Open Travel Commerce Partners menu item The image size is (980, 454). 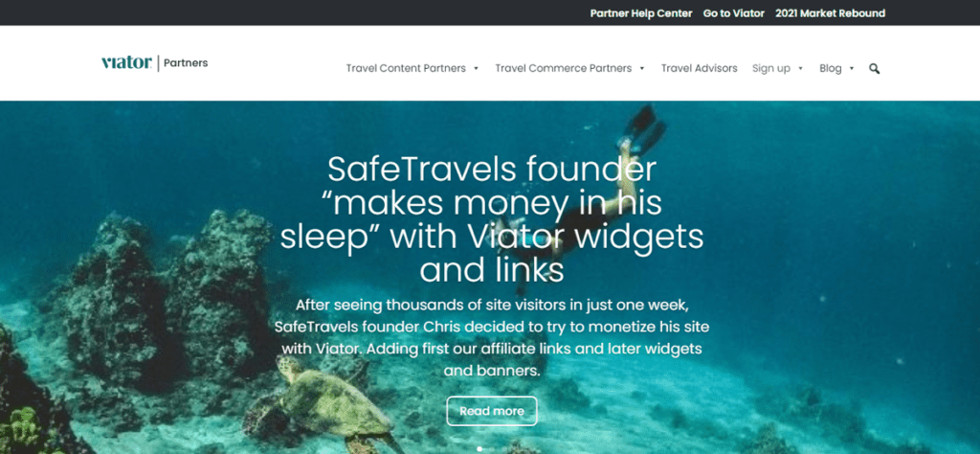563,68
